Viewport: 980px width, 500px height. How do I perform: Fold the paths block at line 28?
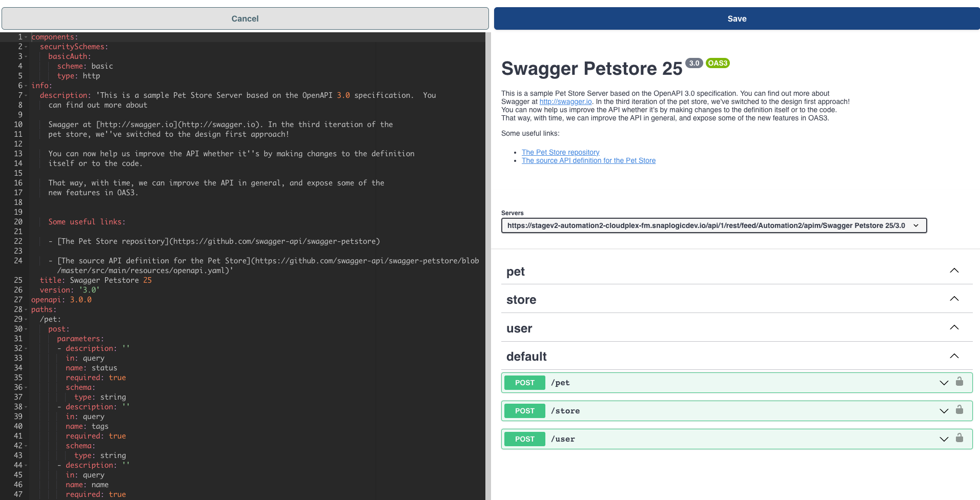(26, 309)
